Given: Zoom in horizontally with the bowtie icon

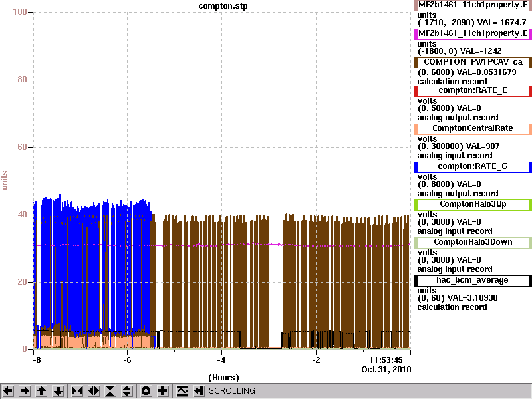Looking at the screenshot, I should pos(77,391).
